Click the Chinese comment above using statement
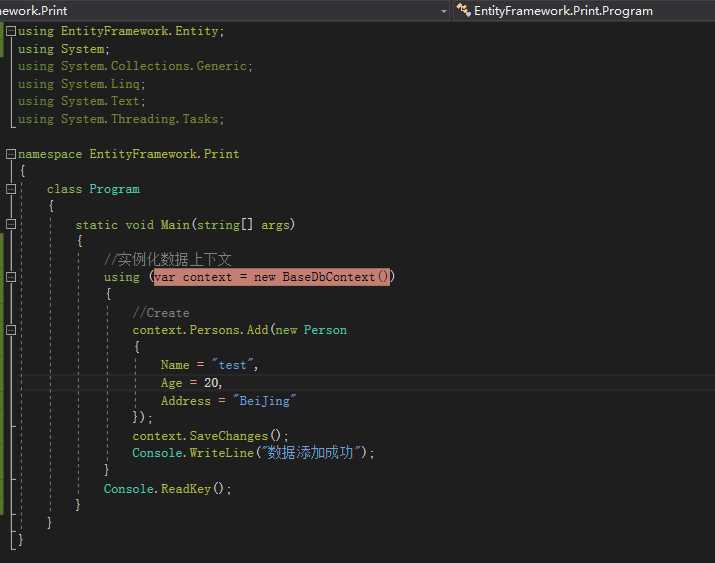 [x=168, y=260]
